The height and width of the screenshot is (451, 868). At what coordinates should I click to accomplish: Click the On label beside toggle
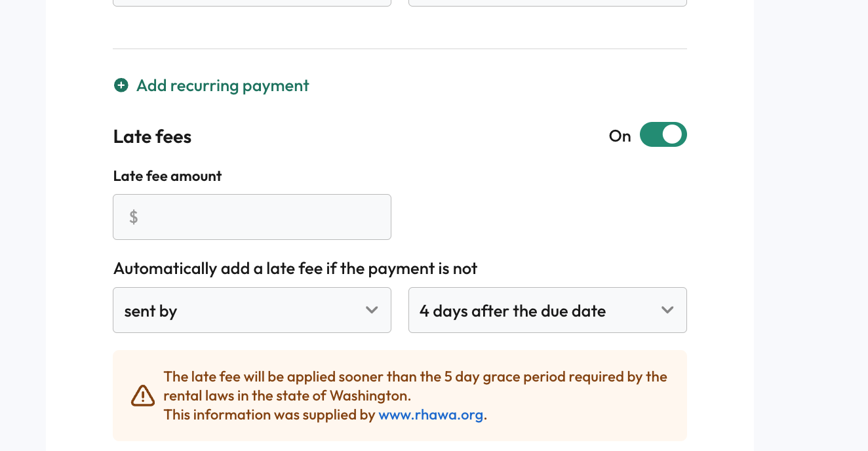[x=620, y=136]
